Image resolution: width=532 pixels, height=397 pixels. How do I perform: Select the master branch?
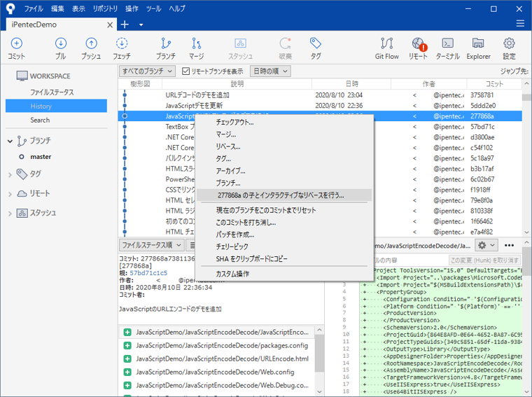[x=41, y=157]
